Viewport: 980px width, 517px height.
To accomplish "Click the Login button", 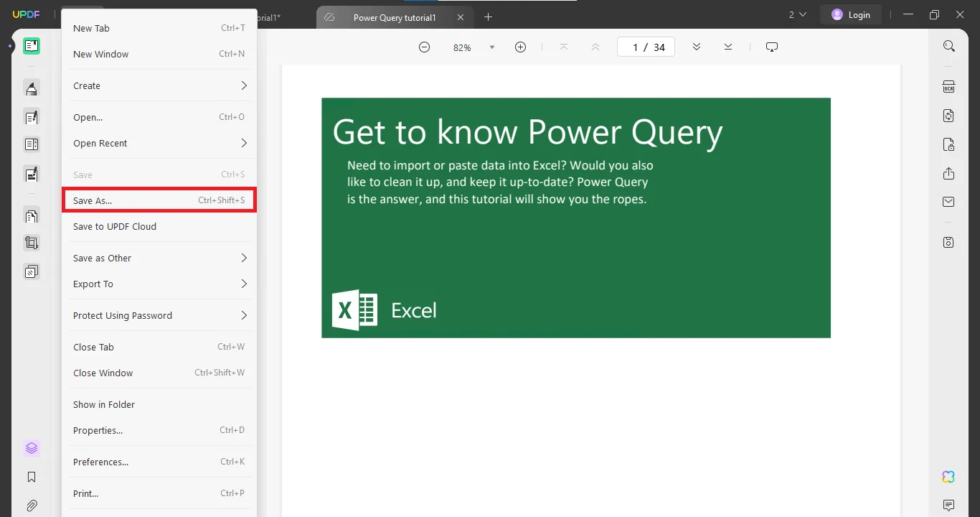I will click(851, 14).
